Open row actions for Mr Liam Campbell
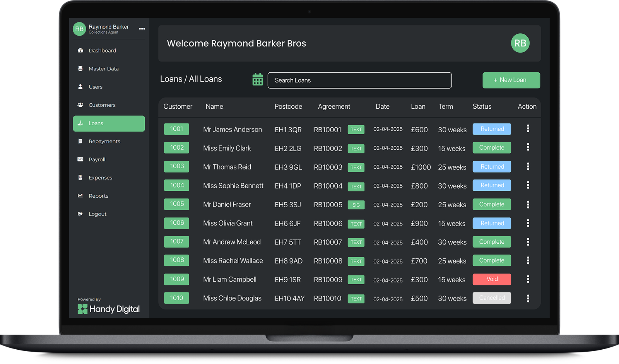This screenshot has height=364, width=619. pos(528,279)
